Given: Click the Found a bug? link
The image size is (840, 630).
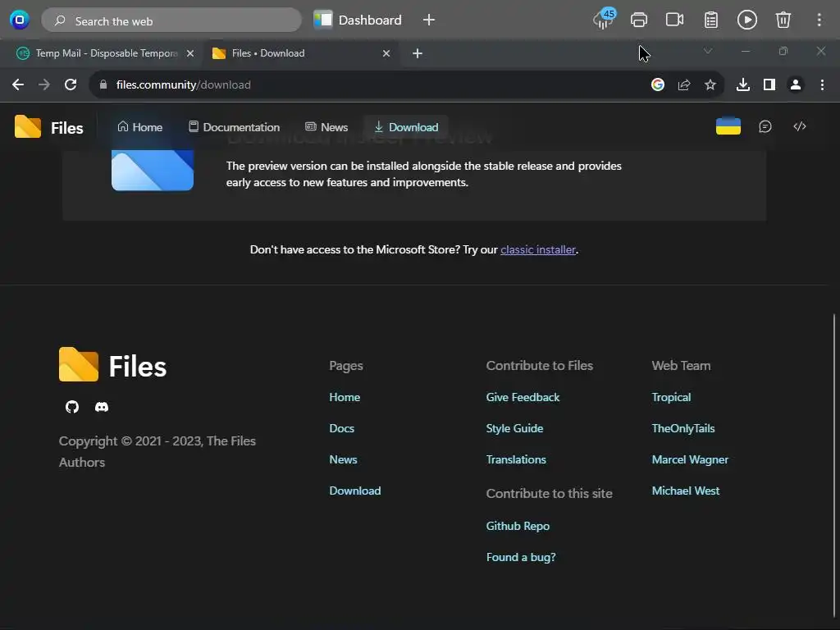Looking at the screenshot, I should (521, 557).
